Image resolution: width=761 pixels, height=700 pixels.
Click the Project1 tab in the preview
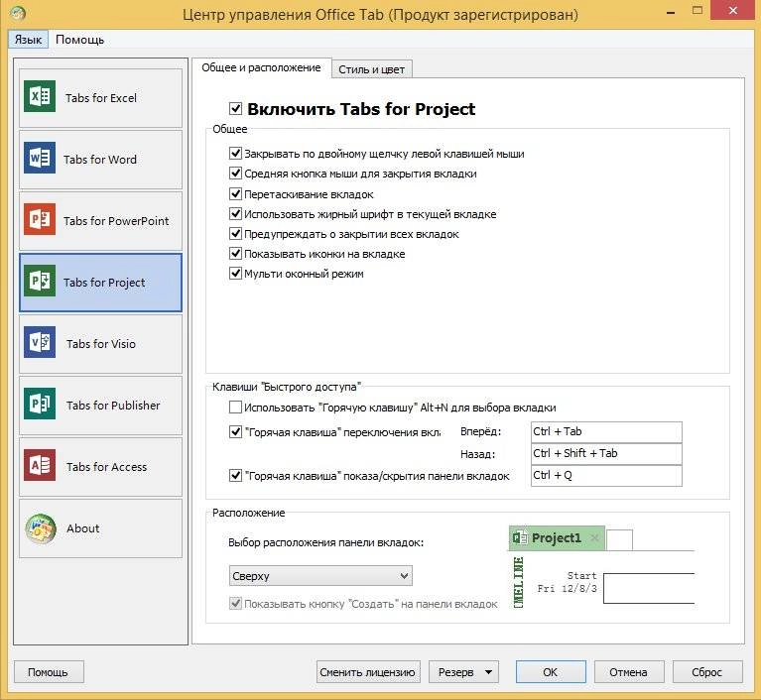(x=557, y=538)
